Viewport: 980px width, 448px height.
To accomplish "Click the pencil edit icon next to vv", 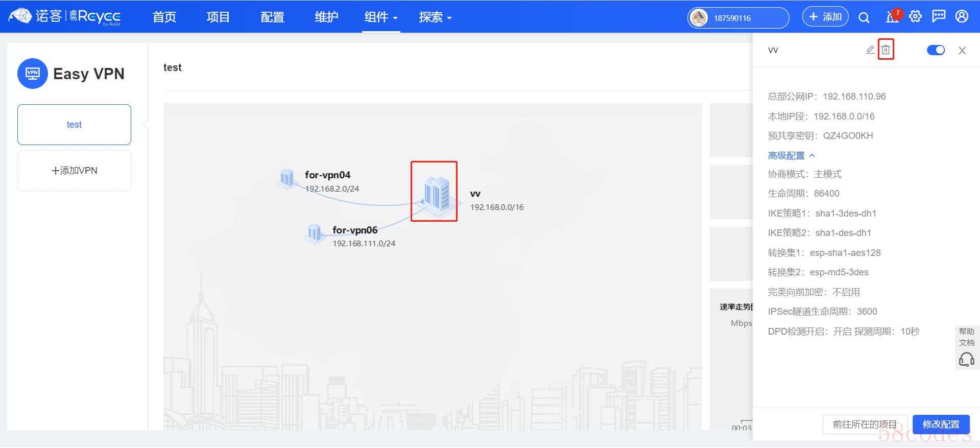I will click(x=870, y=50).
